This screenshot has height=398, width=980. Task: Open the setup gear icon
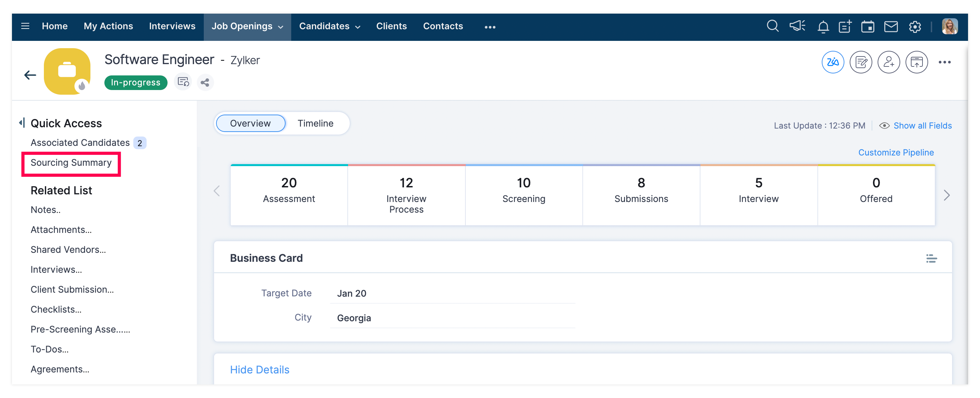915,27
